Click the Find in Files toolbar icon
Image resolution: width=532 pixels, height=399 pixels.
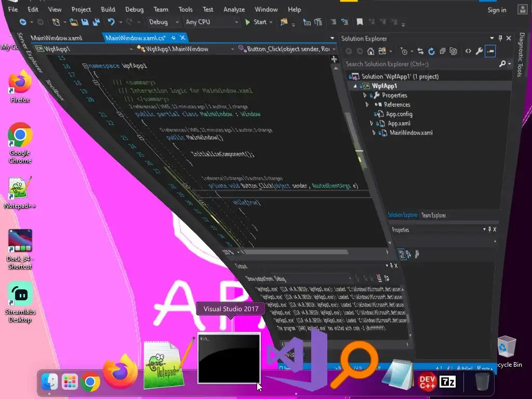(284, 22)
